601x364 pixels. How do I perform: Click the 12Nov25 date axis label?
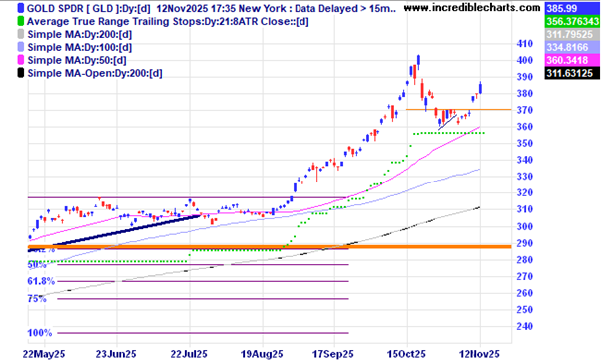479,354
